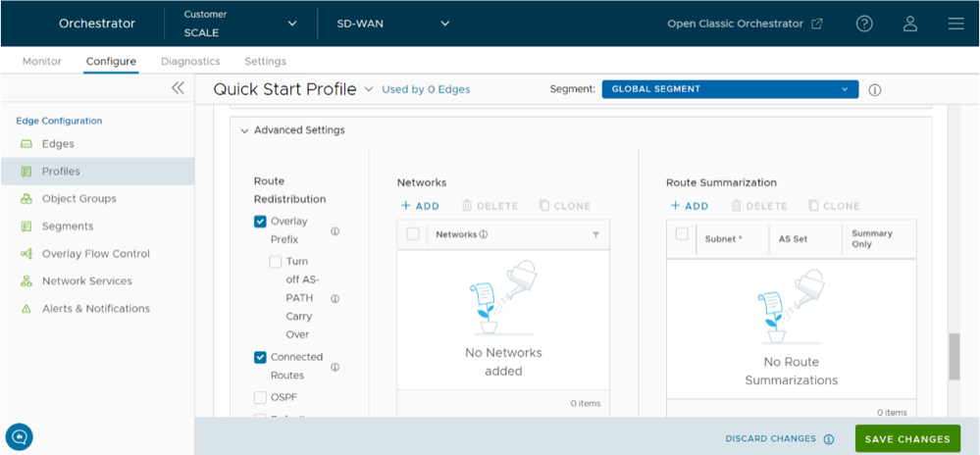Image resolution: width=980 pixels, height=455 pixels.
Task: Uncheck the Overlay Prefix checkbox
Action: click(x=260, y=222)
